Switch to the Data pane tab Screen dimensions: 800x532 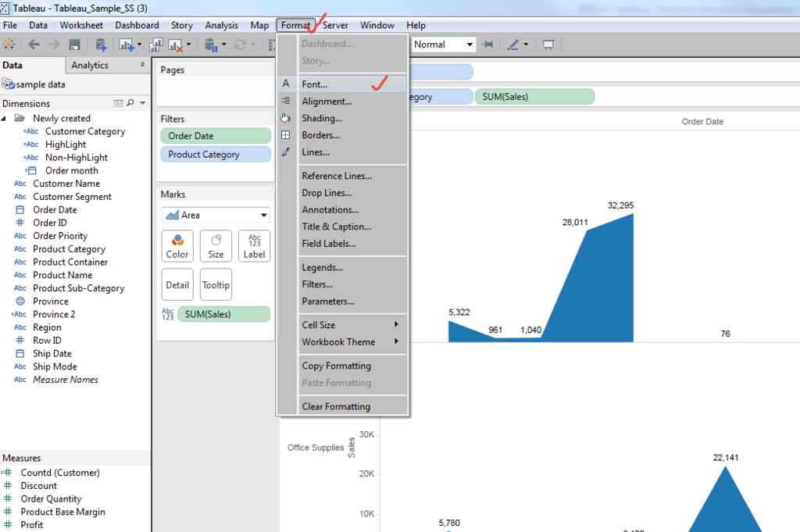click(x=12, y=65)
